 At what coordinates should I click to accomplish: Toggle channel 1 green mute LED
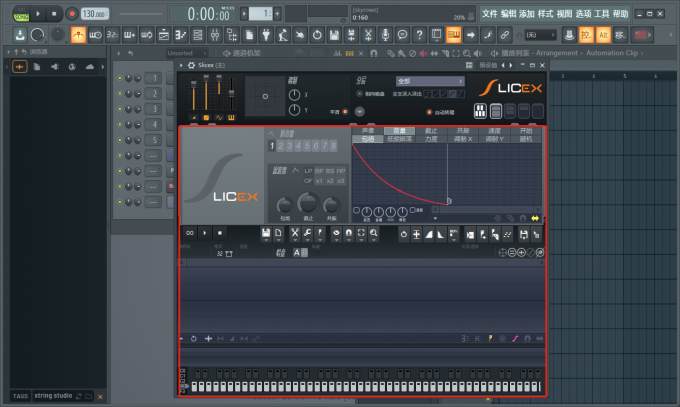120,78
